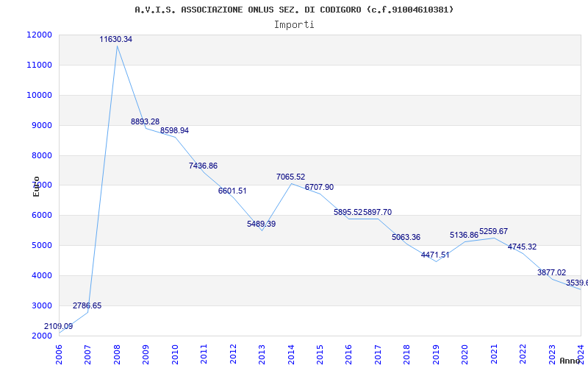The image size is (588, 368).
Task: Click the x-axis year 2015
Action: click(x=320, y=355)
